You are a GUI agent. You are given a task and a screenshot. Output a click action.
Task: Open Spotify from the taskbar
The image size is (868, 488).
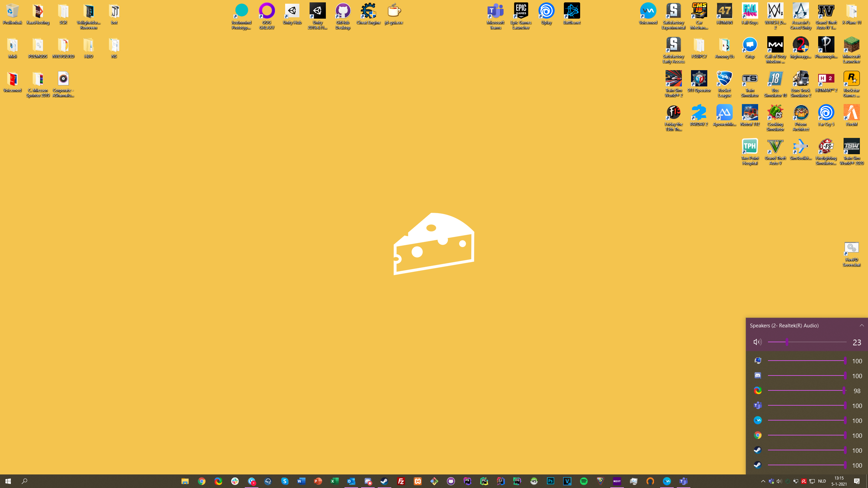click(x=584, y=481)
